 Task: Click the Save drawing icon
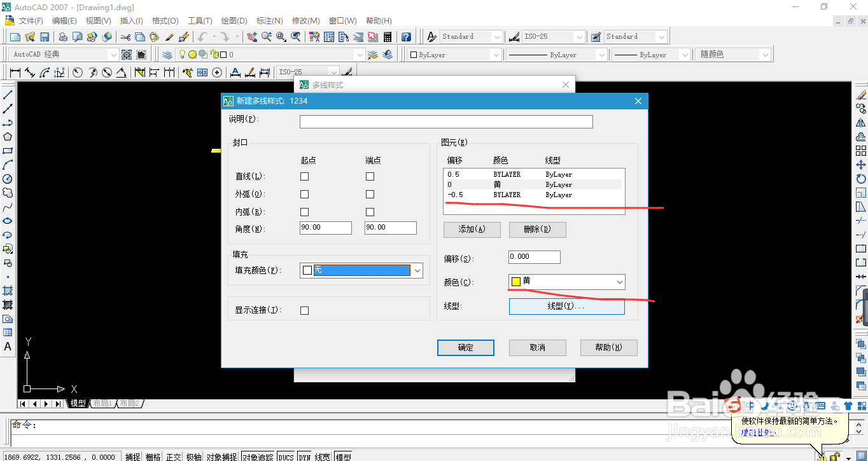point(45,37)
